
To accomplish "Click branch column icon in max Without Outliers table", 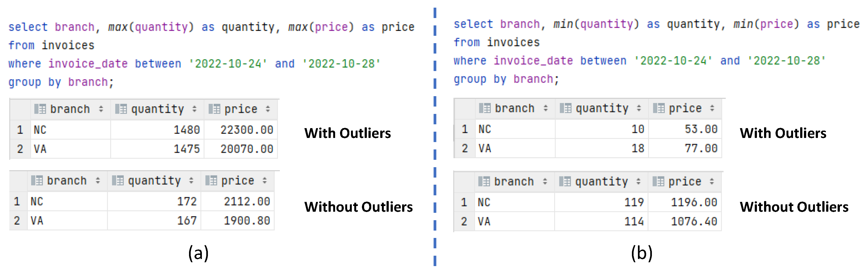I will click(37, 181).
